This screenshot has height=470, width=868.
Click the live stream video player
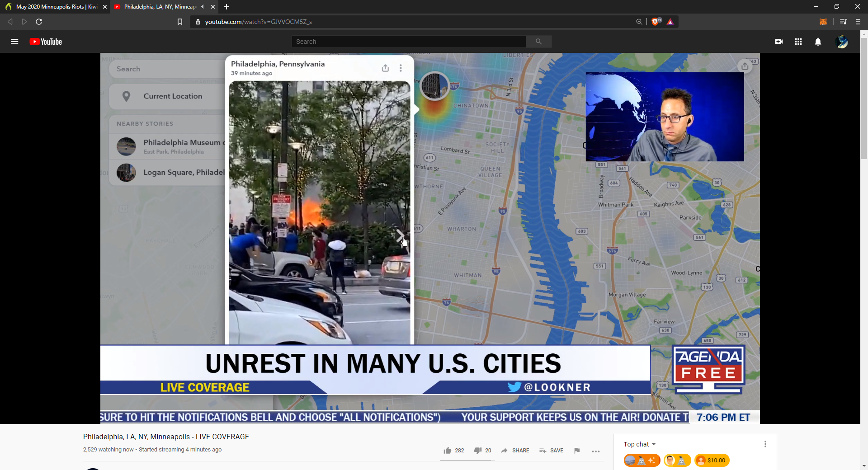tap(430, 238)
